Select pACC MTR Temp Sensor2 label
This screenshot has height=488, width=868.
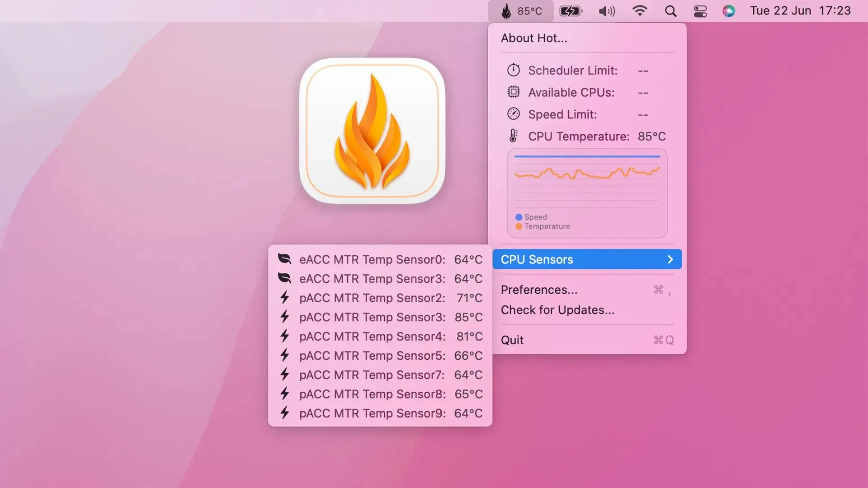tap(372, 298)
